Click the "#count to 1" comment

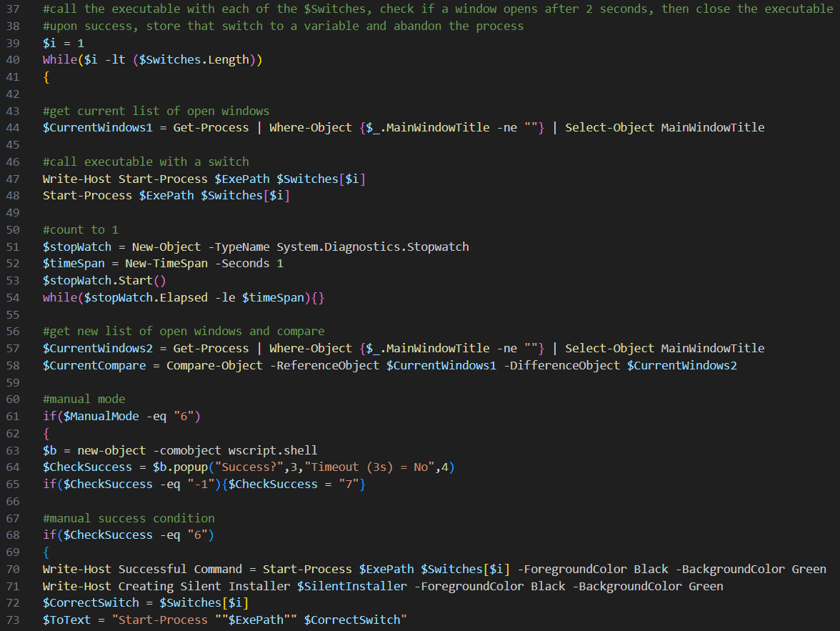[80, 229]
